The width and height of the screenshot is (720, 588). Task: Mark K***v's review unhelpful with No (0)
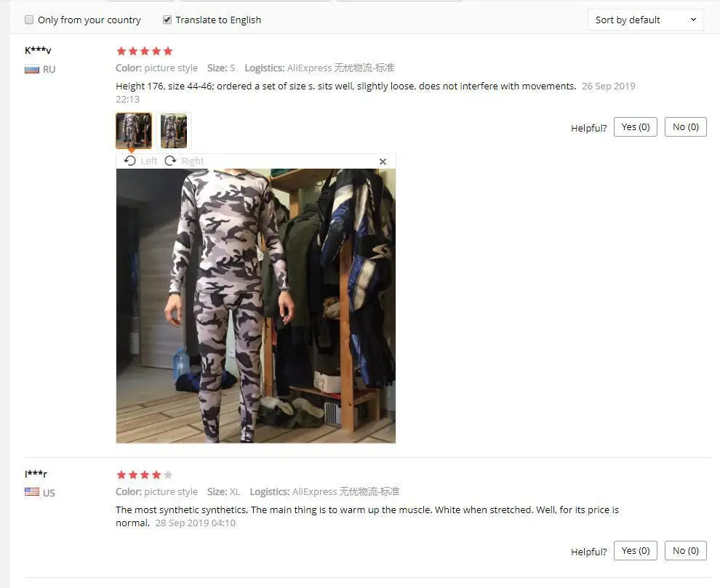coord(686,127)
